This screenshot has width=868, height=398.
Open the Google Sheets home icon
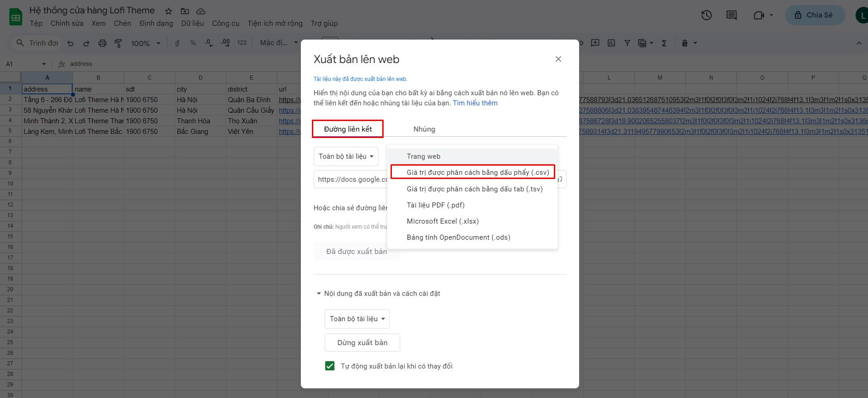[16, 17]
